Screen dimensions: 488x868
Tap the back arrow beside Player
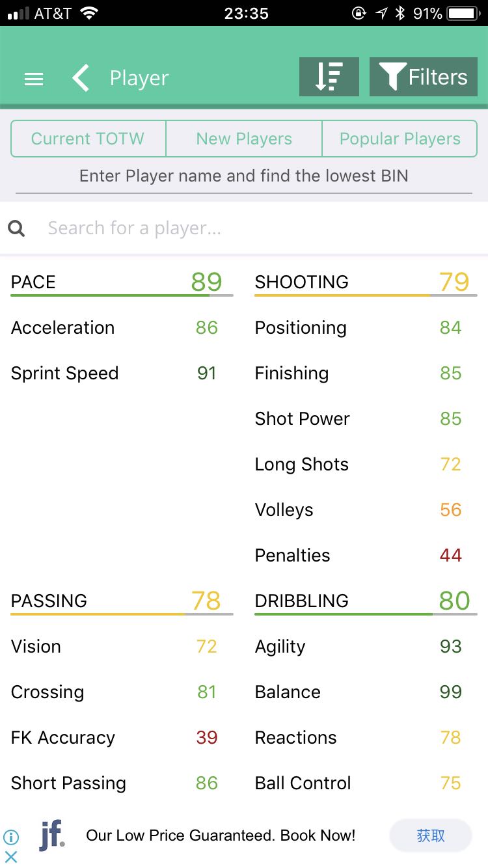[x=81, y=78]
